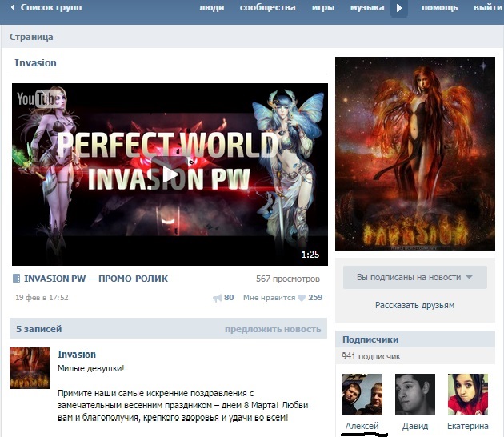Click the Екатерина name link

click(x=468, y=426)
